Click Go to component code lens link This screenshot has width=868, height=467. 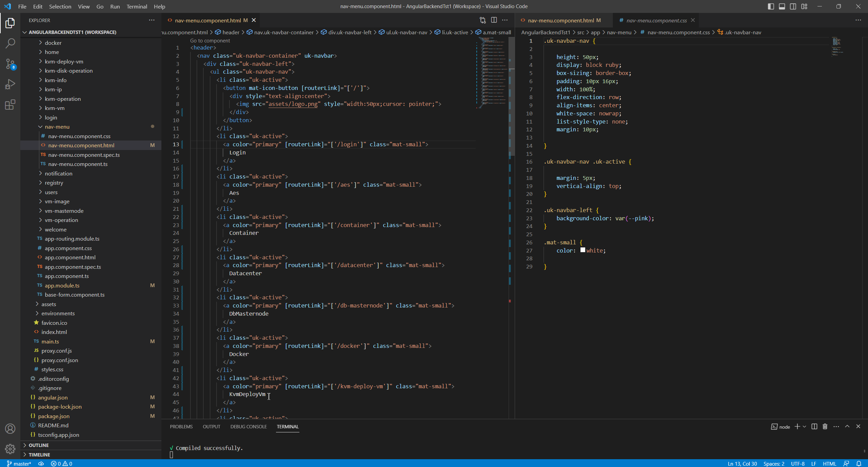(x=210, y=40)
